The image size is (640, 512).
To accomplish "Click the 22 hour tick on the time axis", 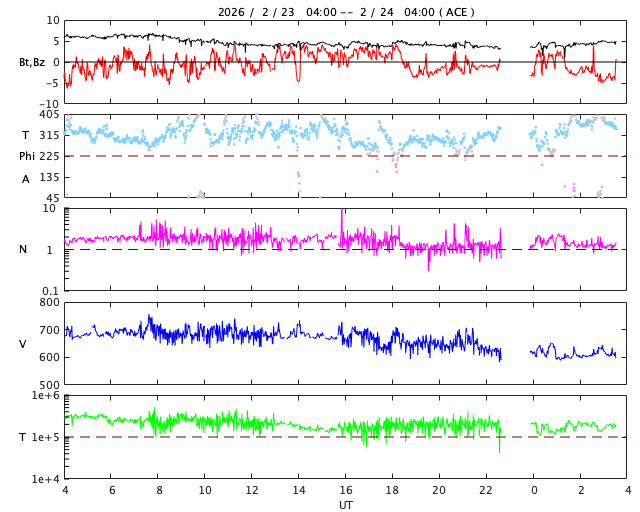I will [486, 491].
